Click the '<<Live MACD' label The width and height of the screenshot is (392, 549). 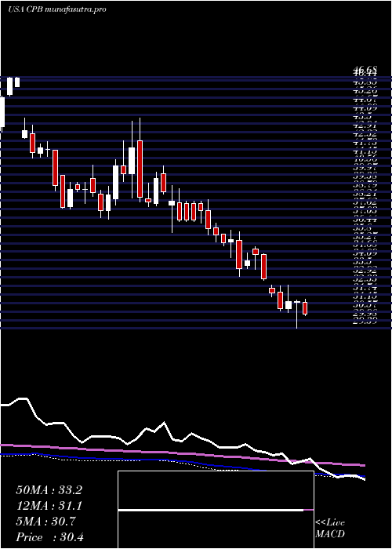[330, 529]
